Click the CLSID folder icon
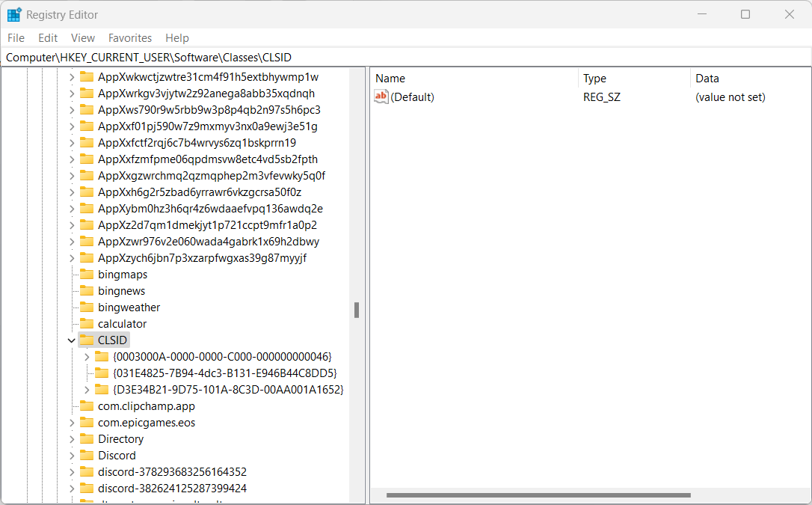This screenshot has width=812, height=505. (x=87, y=340)
